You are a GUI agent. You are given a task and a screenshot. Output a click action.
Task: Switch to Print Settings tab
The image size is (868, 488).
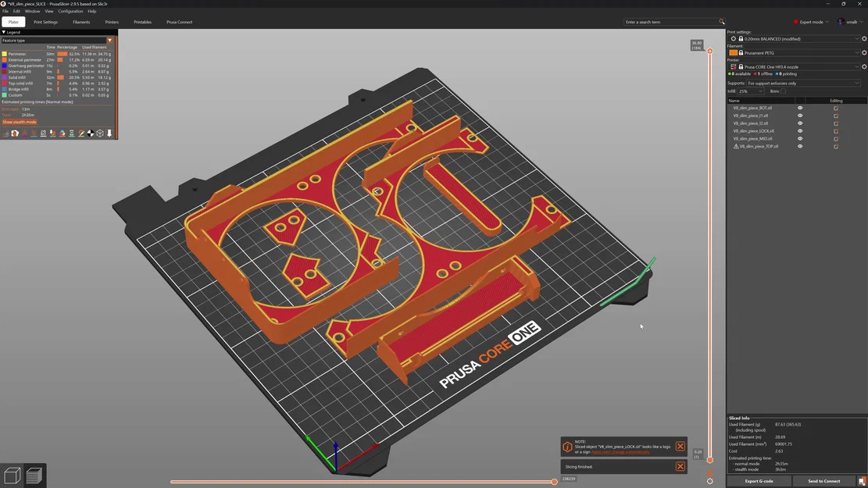click(45, 22)
